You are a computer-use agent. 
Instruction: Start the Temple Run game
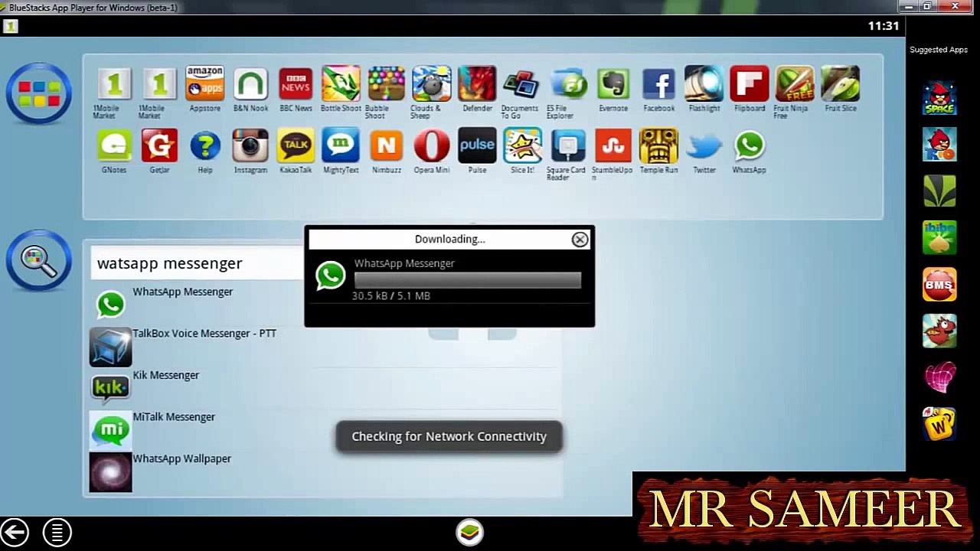tap(658, 145)
